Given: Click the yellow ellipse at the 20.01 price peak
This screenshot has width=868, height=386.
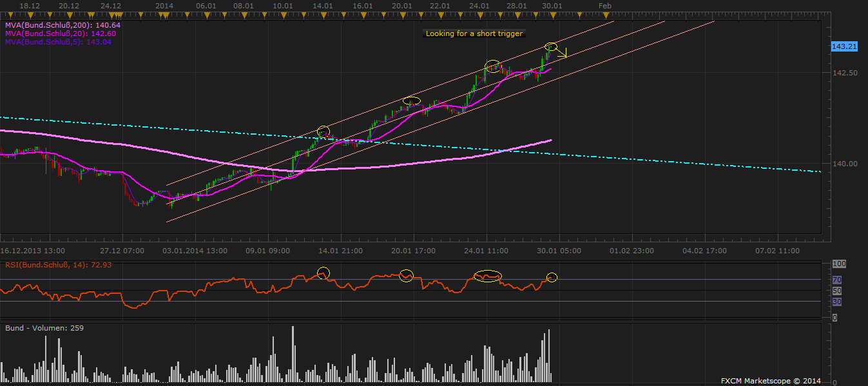Looking at the screenshot, I should click(411, 101).
